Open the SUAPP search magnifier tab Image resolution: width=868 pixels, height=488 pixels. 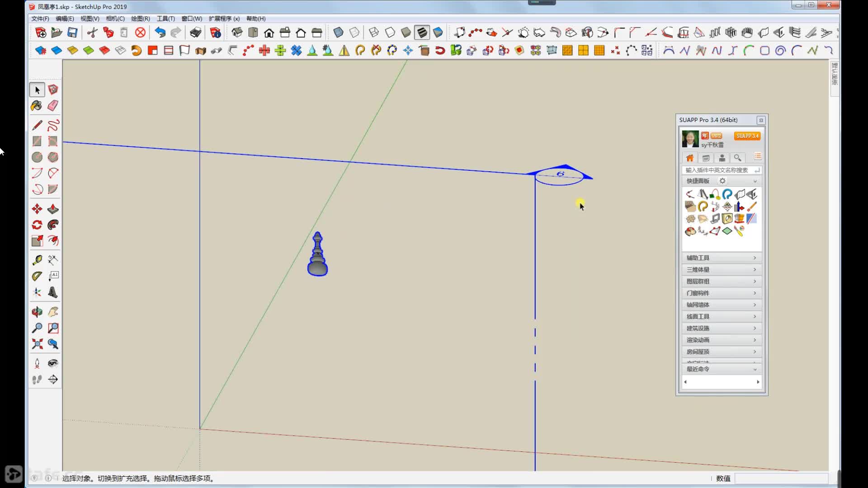coord(737,158)
